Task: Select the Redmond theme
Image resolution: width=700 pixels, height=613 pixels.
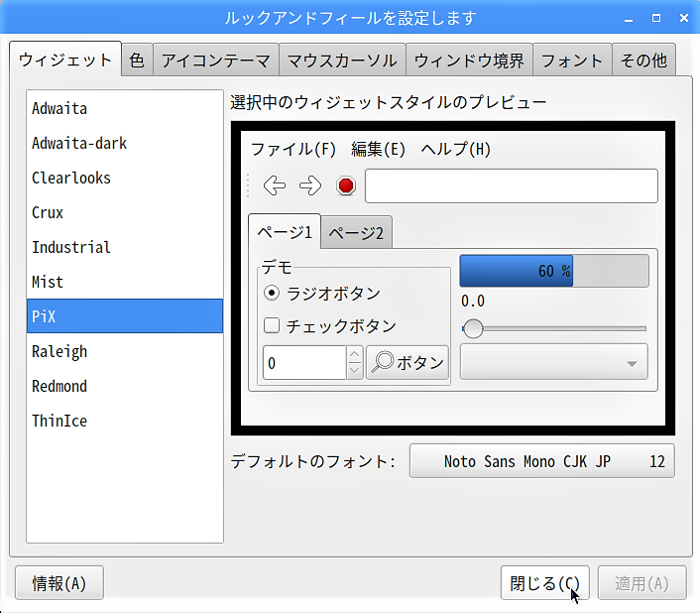Action: coord(125,386)
